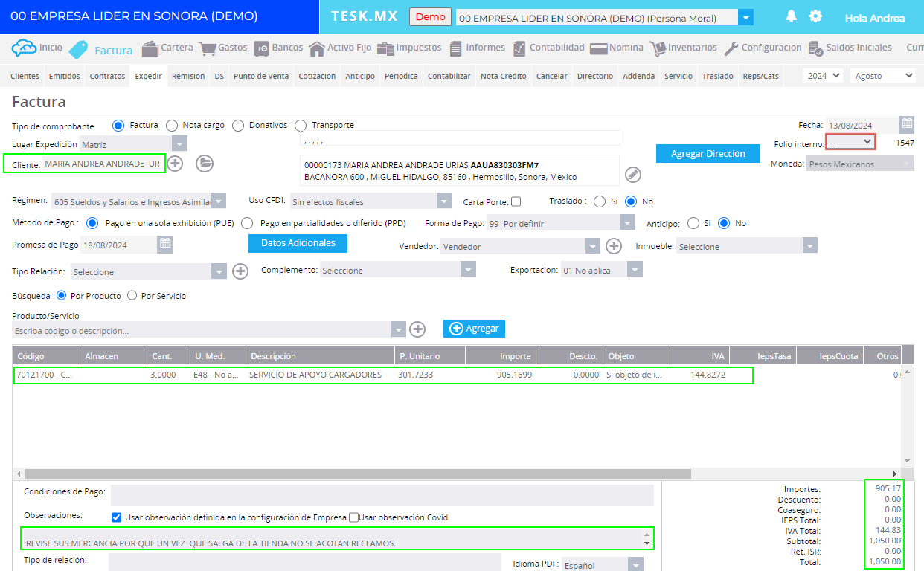Open Régimen dropdown
Image resolution: width=924 pixels, height=571 pixels.
tap(218, 201)
